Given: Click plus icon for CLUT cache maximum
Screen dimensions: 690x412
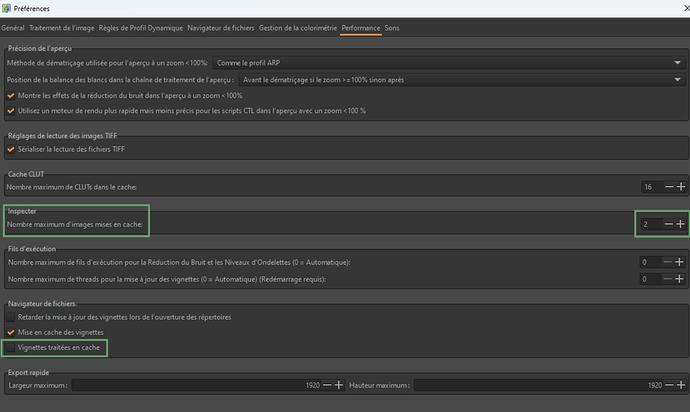Looking at the screenshot, I should coord(681,187).
